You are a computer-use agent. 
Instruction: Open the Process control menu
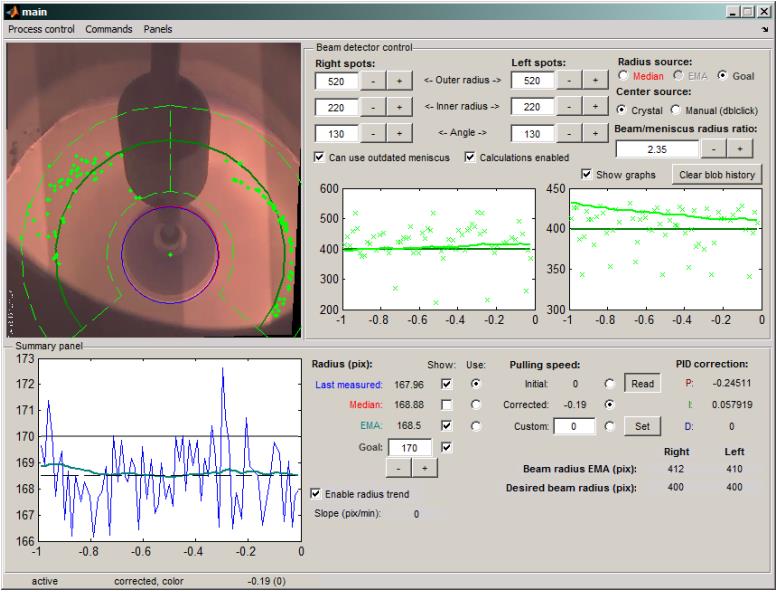tap(41, 29)
